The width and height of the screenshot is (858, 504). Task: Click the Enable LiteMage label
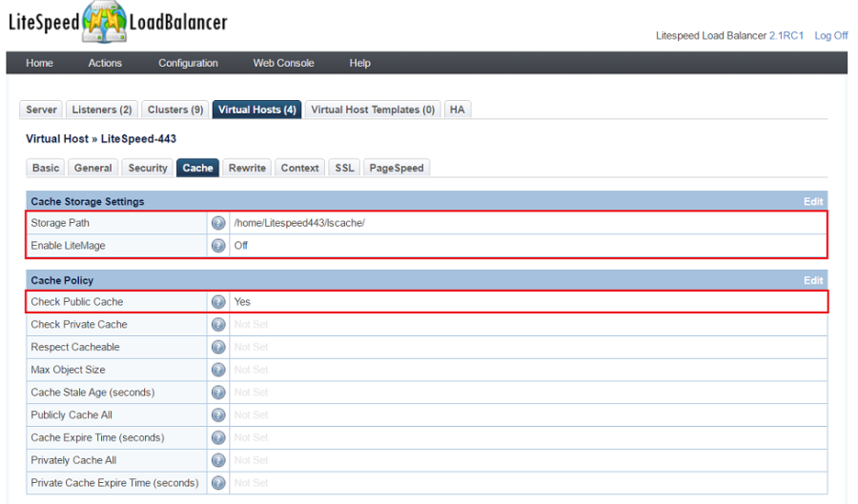pyautogui.click(x=68, y=246)
